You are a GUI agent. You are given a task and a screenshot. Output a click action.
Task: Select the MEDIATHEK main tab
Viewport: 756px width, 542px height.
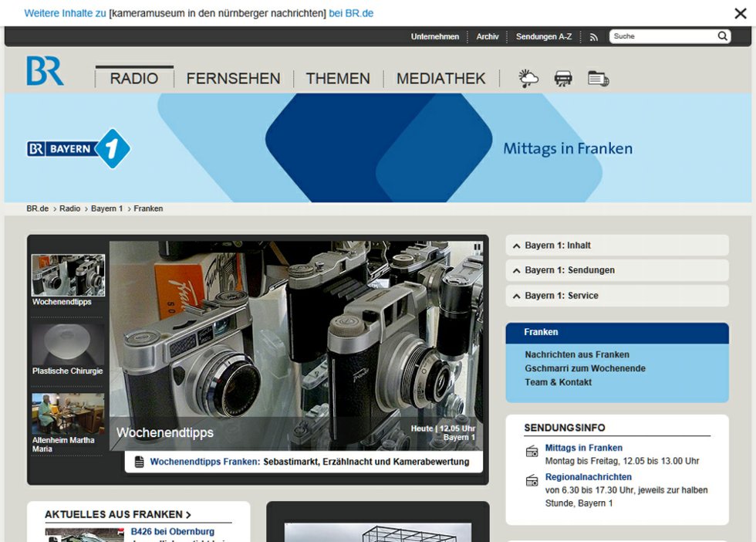[x=440, y=78]
